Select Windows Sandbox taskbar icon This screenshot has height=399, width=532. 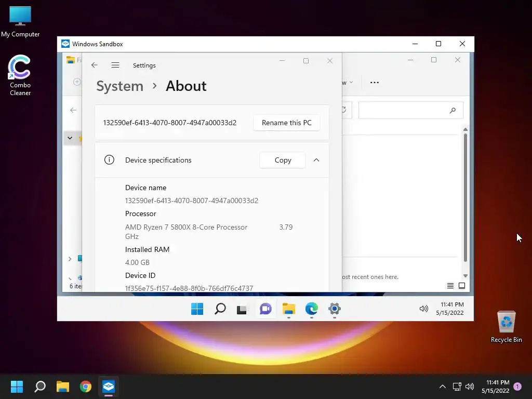pos(109,386)
